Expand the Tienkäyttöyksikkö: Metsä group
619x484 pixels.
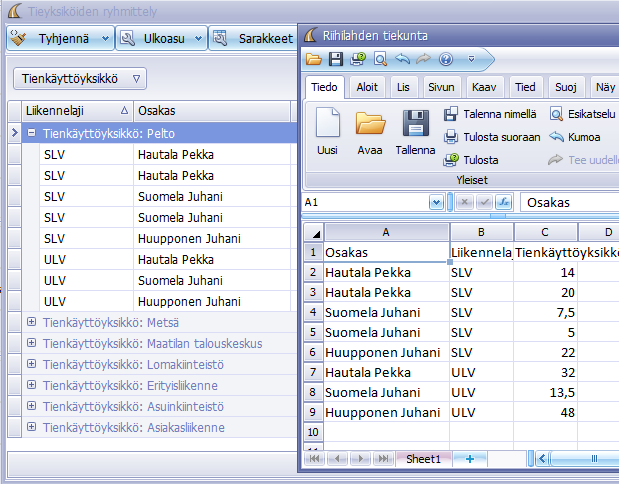coord(32,322)
